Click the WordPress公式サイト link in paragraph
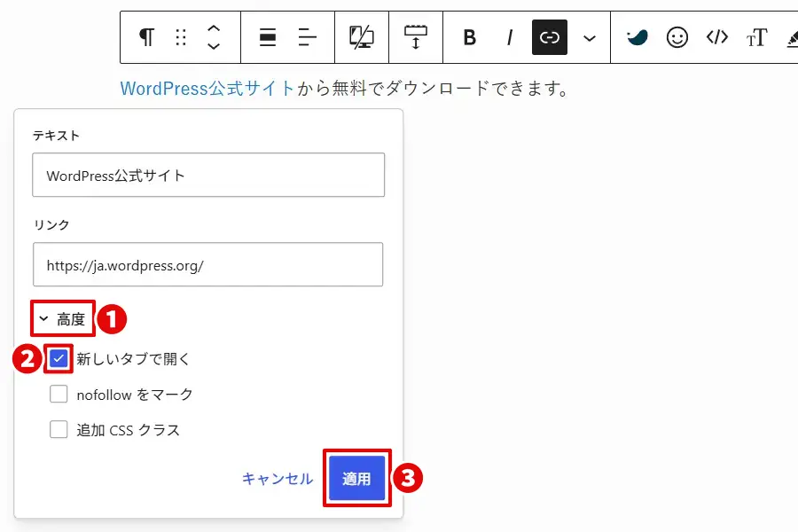Viewport: 798px width, 532px height. (207, 89)
